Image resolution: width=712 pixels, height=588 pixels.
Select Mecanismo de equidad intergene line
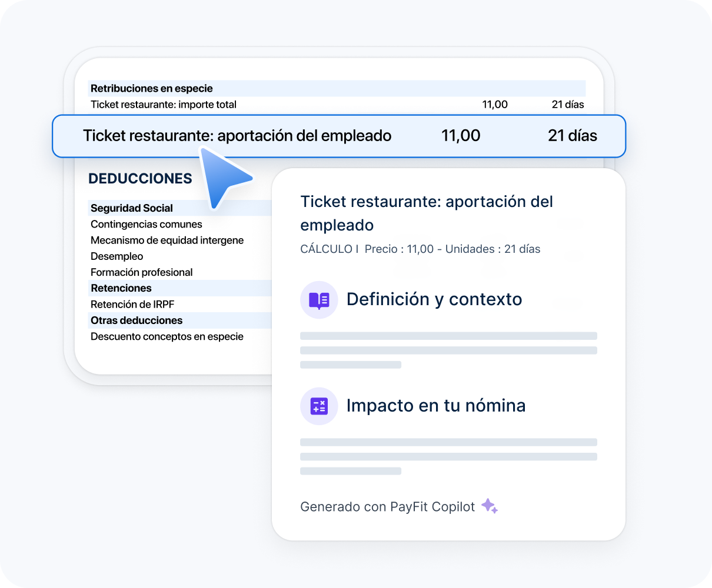tap(167, 240)
